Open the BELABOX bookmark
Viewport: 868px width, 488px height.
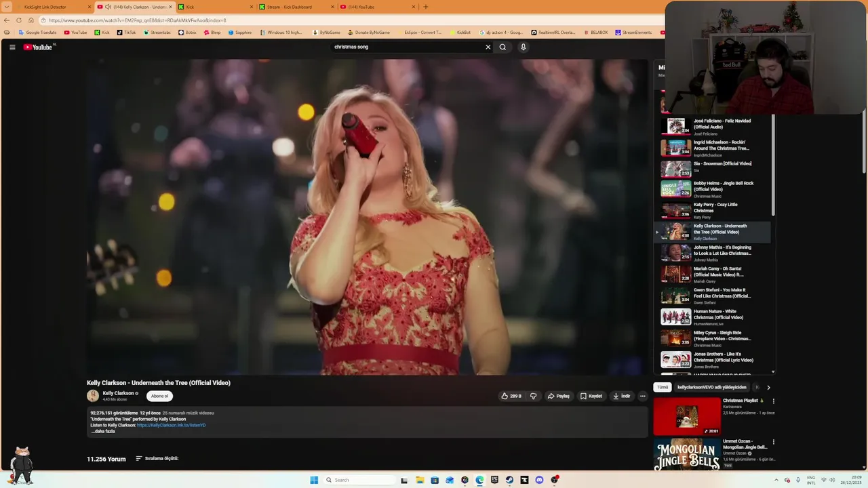point(595,33)
